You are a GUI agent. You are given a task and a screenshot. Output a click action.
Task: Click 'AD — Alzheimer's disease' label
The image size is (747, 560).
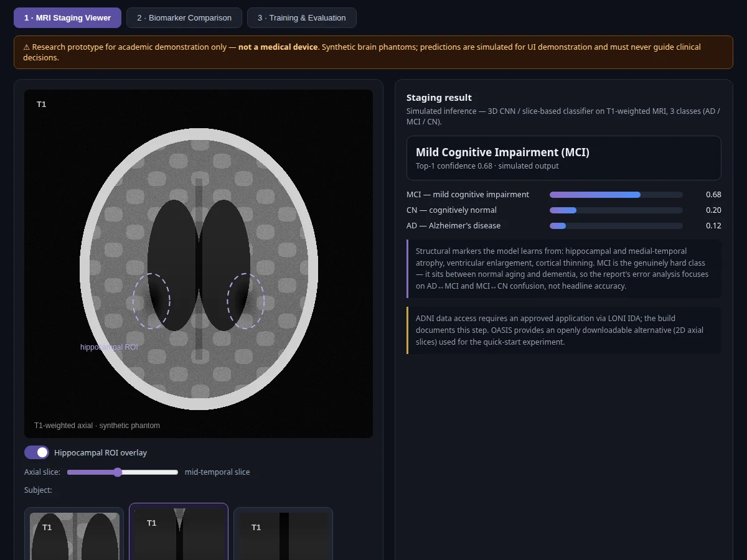click(x=453, y=226)
